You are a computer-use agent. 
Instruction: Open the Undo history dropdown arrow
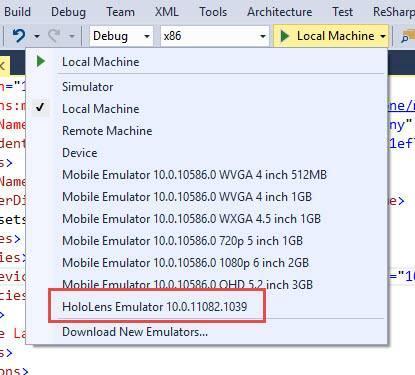37,36
